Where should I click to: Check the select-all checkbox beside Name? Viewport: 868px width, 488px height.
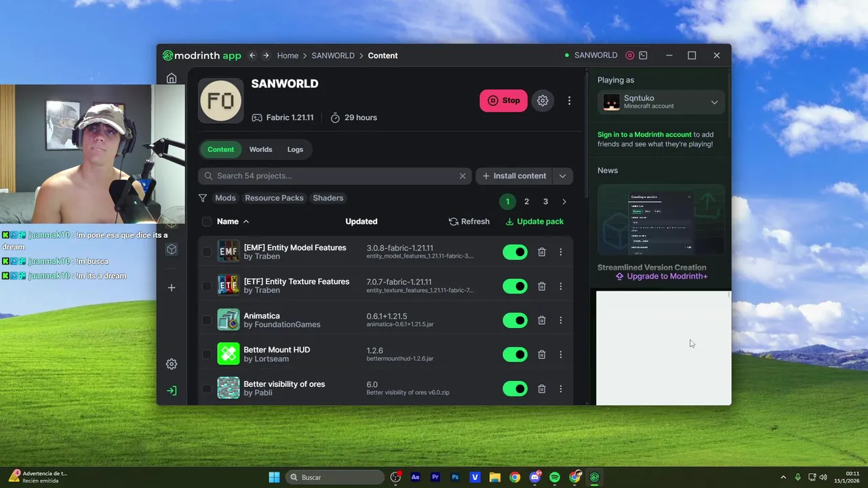coord(207,222)
